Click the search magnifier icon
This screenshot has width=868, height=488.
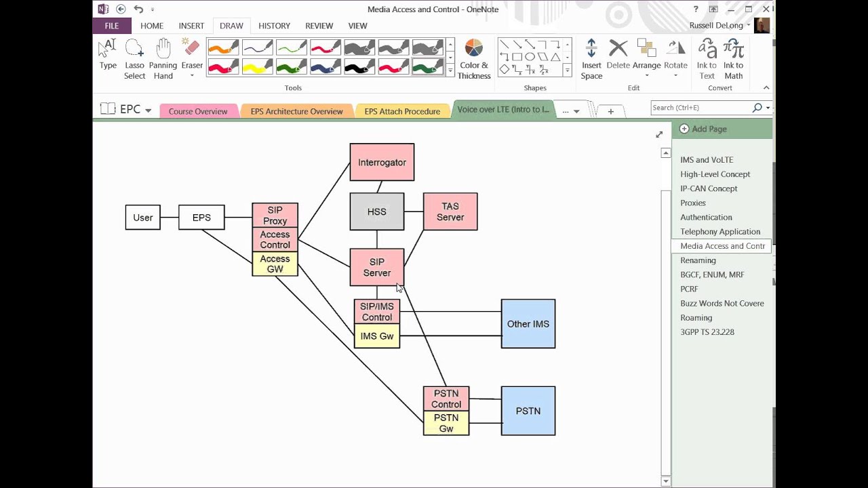[757, 108]
